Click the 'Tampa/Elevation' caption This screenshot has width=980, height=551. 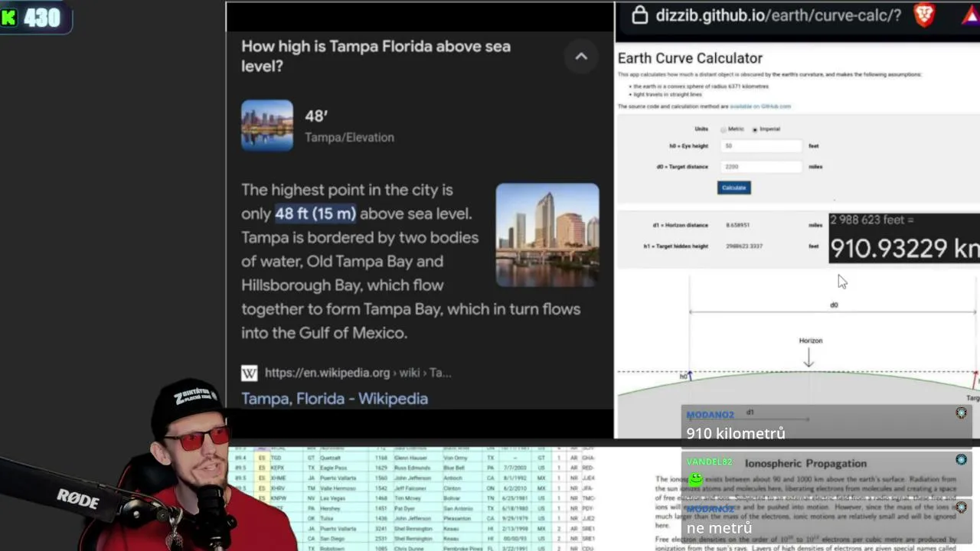tap(349, 138)
